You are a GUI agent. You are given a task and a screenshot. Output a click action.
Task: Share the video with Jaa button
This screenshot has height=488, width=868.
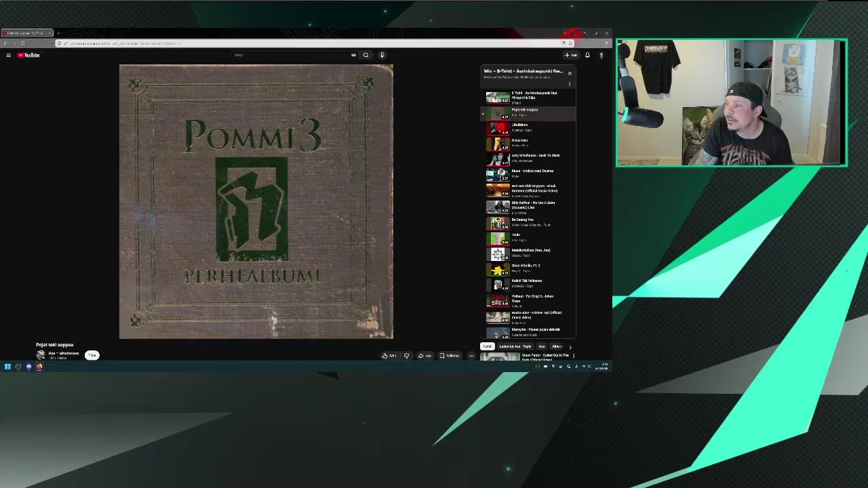(425, 355)
